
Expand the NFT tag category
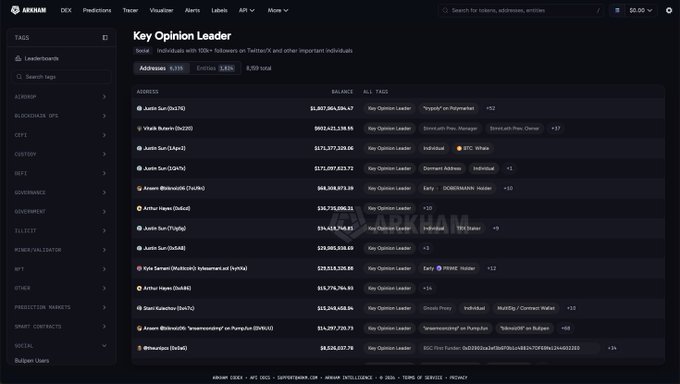click(61, 269)
